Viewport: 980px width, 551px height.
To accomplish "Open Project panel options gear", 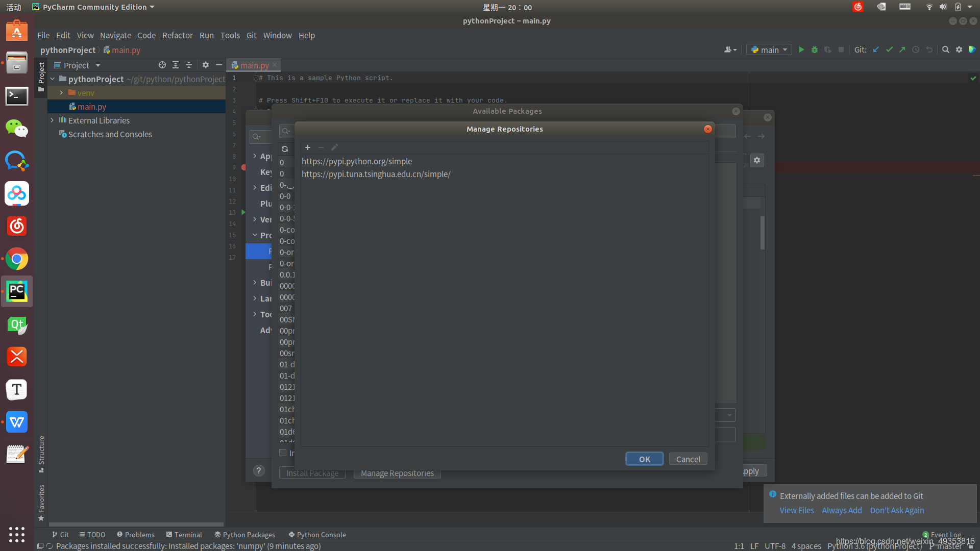I will (206, 65).
